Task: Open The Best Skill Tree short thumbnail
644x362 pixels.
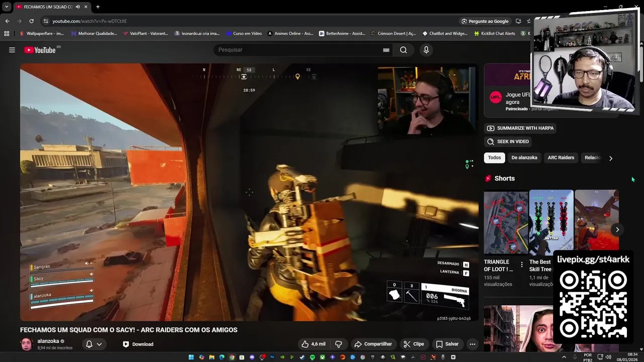Action: click(x=551, y=222)
